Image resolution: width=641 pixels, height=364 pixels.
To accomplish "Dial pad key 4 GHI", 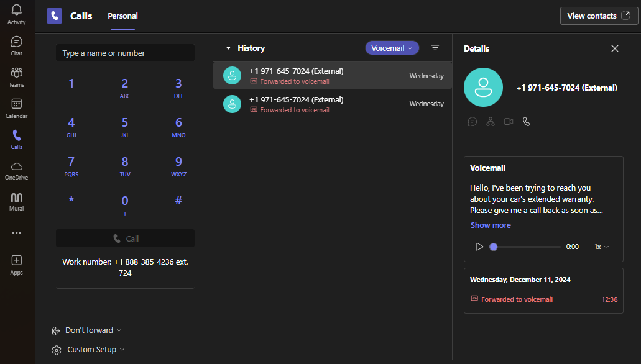I will pos(71,127).
